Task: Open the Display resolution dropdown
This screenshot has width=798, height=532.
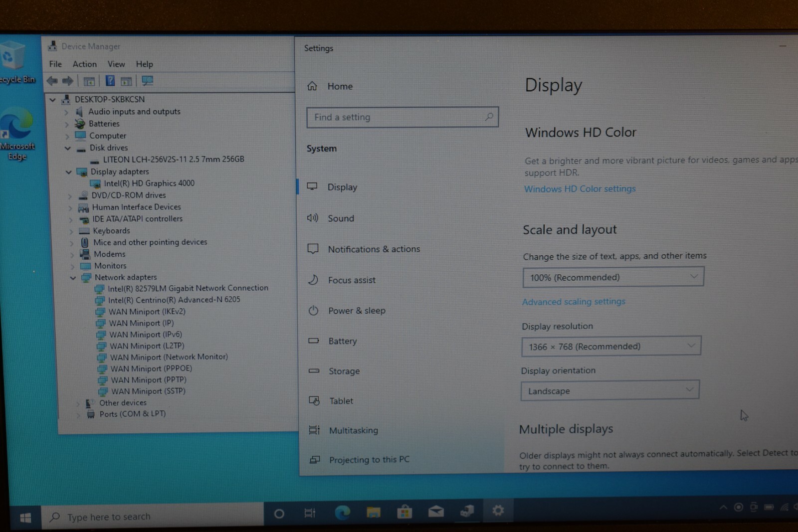Action: (x=611, y=346)
